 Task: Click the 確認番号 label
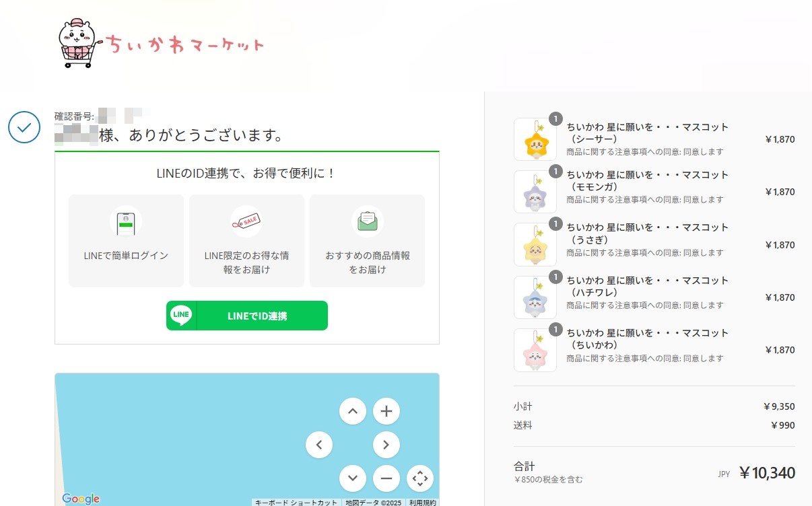pos(75,116)
